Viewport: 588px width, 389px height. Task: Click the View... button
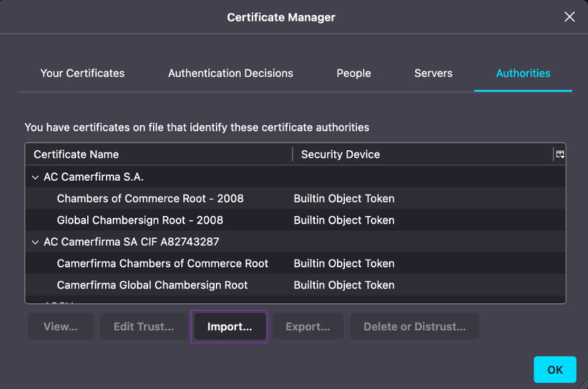point(60,327)
